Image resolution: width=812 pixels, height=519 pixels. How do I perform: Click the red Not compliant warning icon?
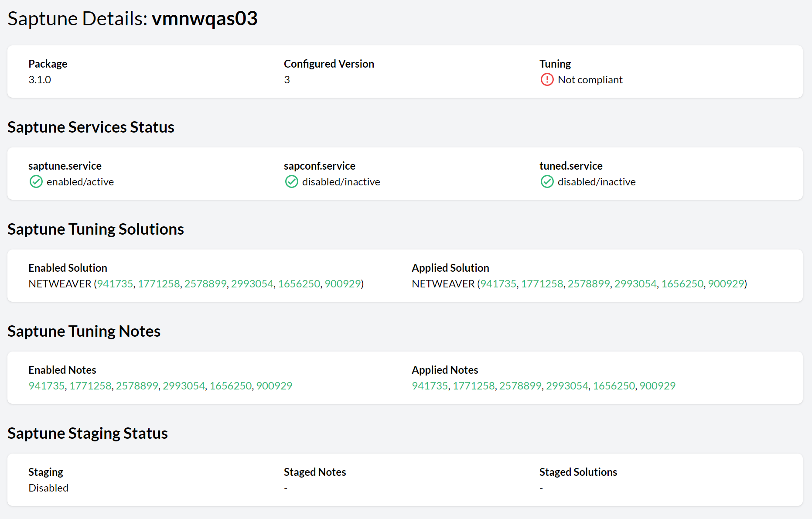pos(547,79)
